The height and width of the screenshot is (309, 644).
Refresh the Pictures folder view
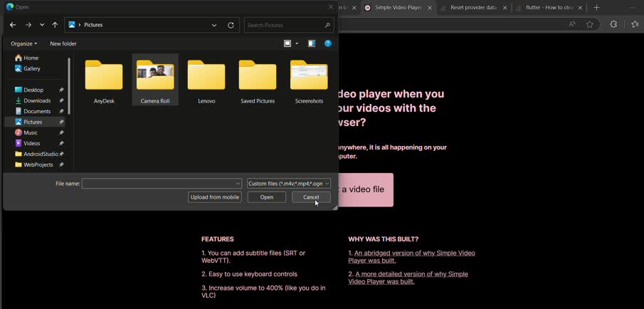click(231, 25)
